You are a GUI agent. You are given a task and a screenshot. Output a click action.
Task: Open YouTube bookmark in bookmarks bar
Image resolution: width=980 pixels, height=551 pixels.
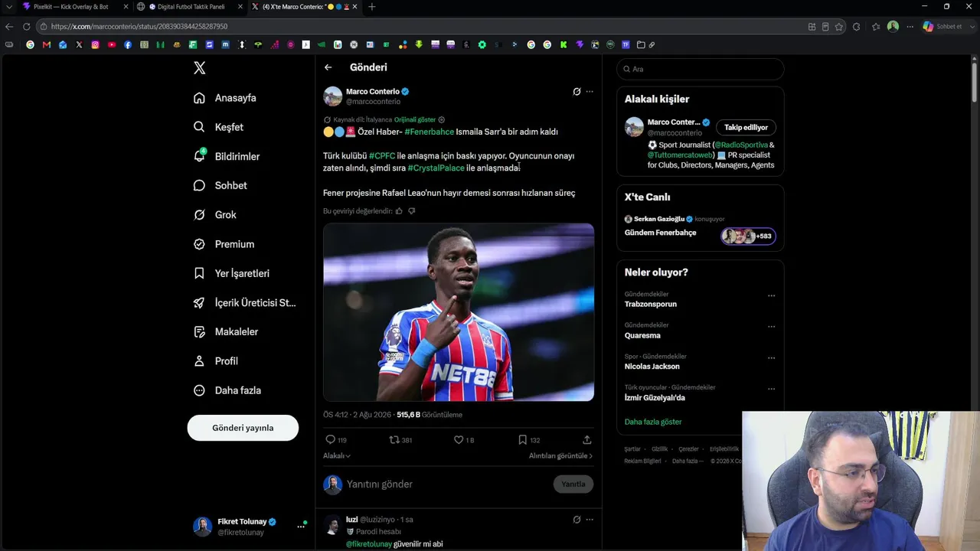(111, 45)
